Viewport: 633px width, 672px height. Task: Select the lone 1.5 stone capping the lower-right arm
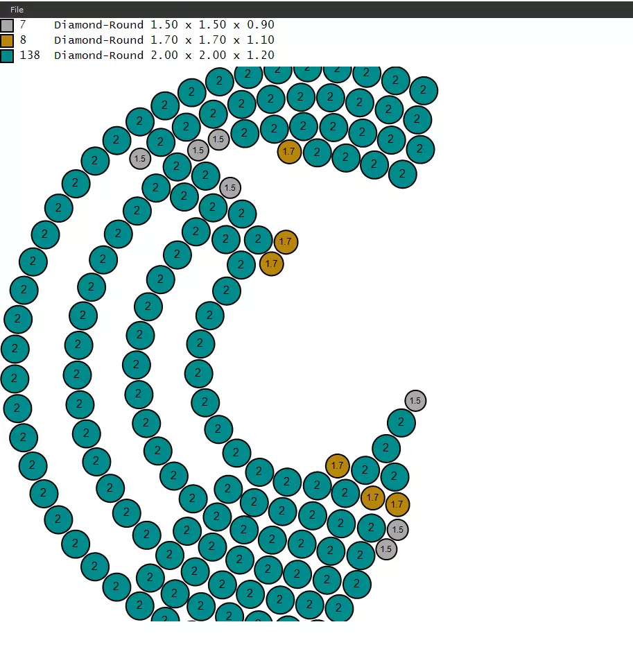pyautogui.click(x=415, y=401)
